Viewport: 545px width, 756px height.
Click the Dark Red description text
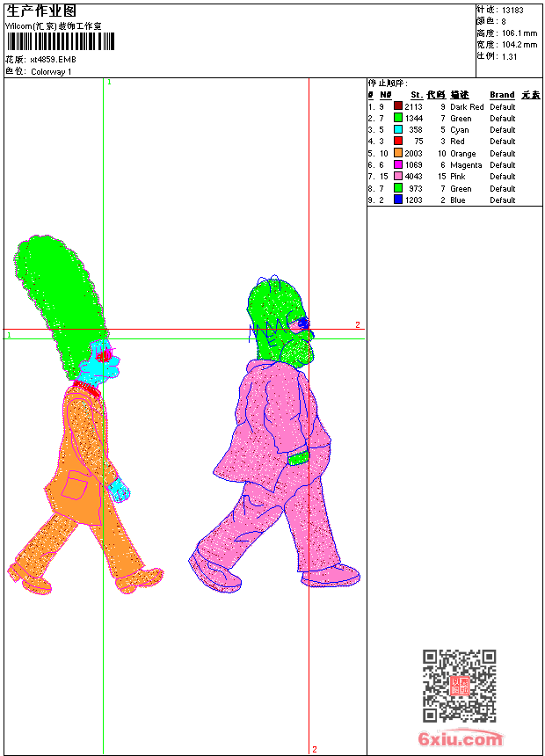click(x=467, y=106)
